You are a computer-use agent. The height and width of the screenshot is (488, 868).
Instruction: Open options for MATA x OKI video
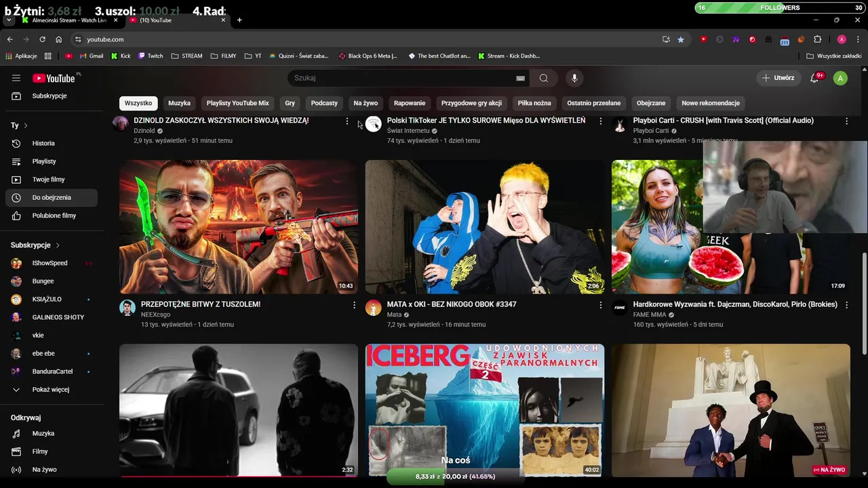pos(600,306)
